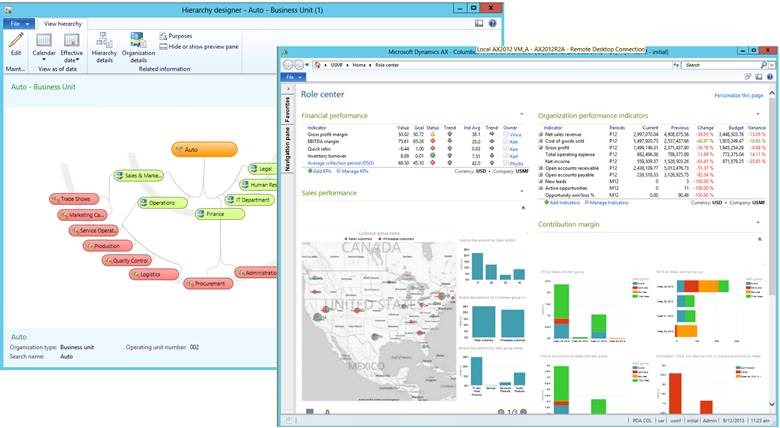Click owner Phyllis in the Average collection period row
This screenshot has width=780, height=428.
pos(516,163)
